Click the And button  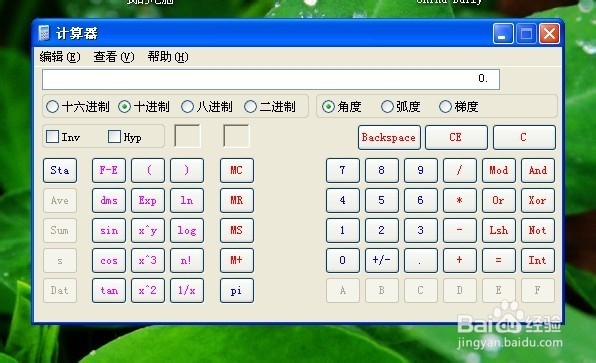pos(538,170)
